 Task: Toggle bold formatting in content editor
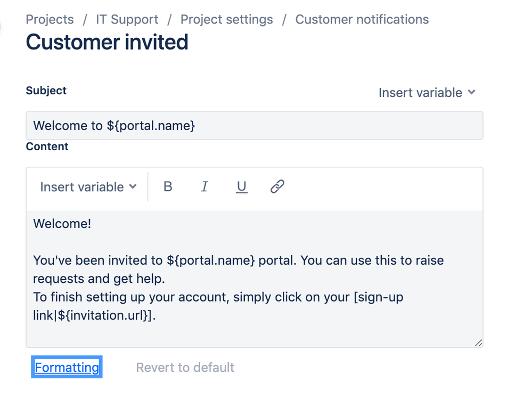[x=168, y=186]
